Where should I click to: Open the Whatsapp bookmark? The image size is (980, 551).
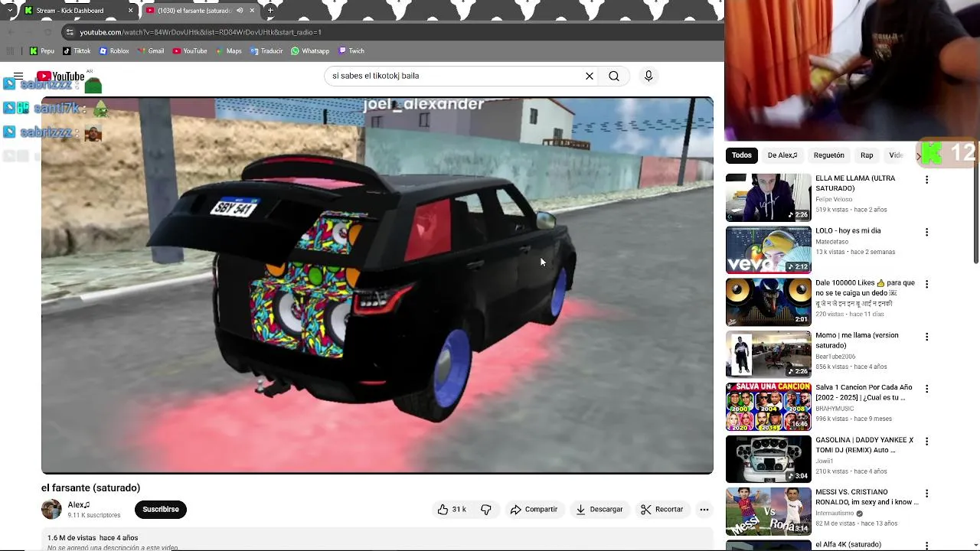point(310,51)
